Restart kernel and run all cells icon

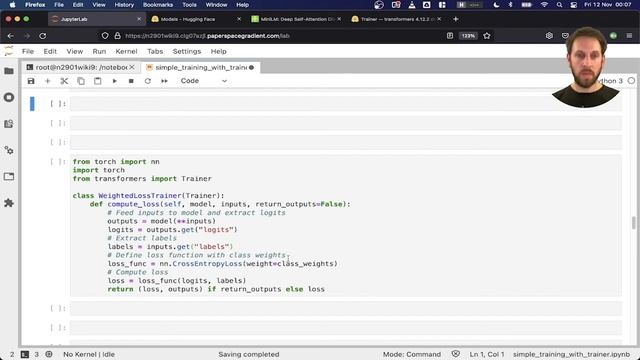point(164,81)
